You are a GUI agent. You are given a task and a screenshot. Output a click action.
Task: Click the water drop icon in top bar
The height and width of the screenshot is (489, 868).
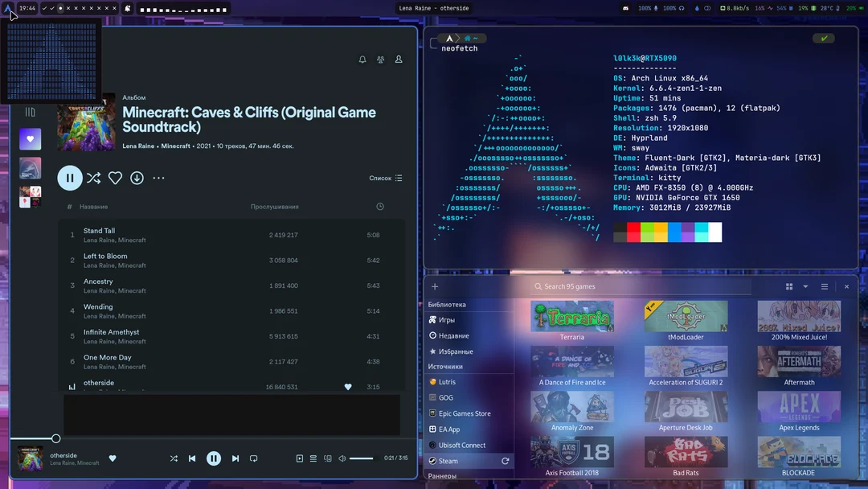click(x=697, y=8)
